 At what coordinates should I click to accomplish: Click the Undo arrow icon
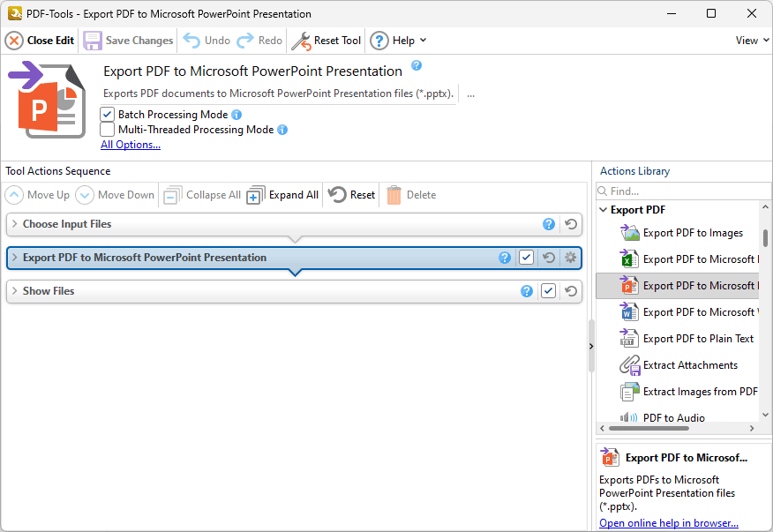click(191, 41)
